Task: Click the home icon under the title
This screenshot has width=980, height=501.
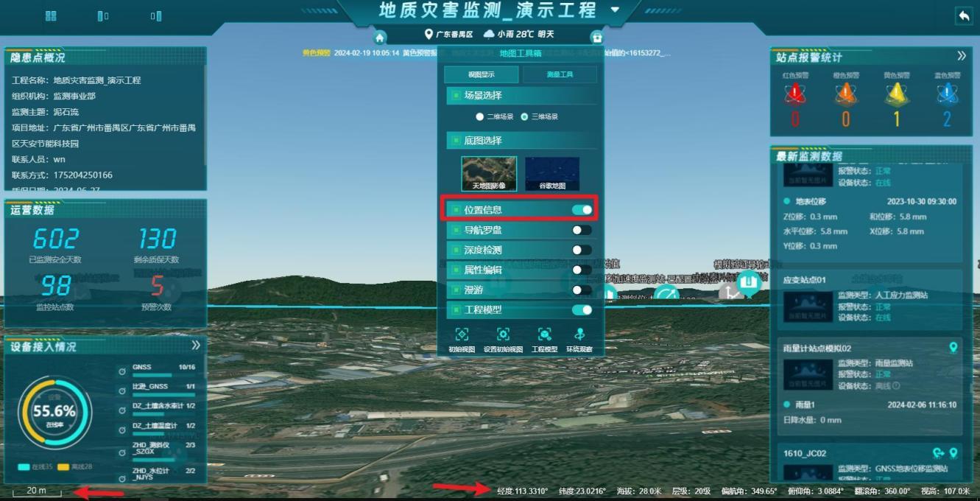Action: click(x=380, y=38)
